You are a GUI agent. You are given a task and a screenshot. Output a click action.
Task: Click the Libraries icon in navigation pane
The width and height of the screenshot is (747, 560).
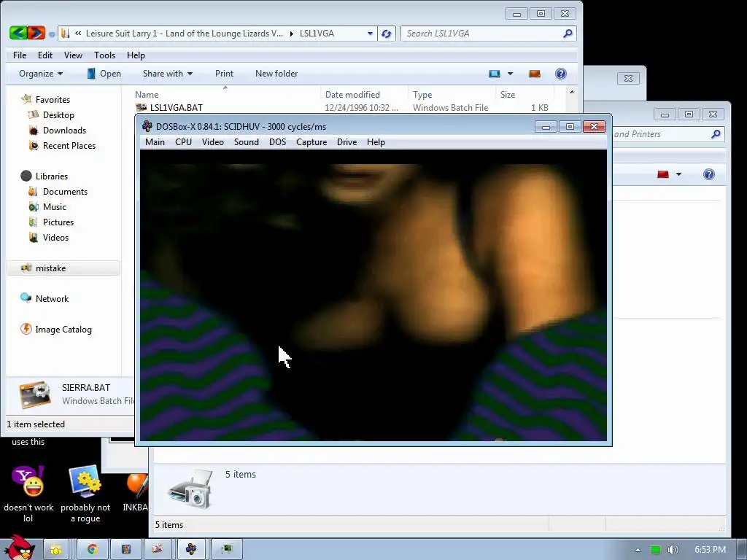(26, 176)
